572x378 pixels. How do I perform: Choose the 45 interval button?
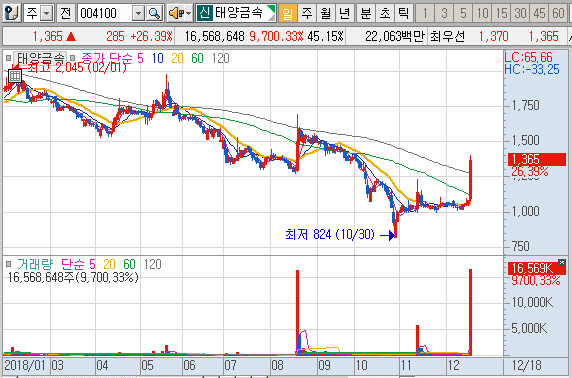(539, 14)
